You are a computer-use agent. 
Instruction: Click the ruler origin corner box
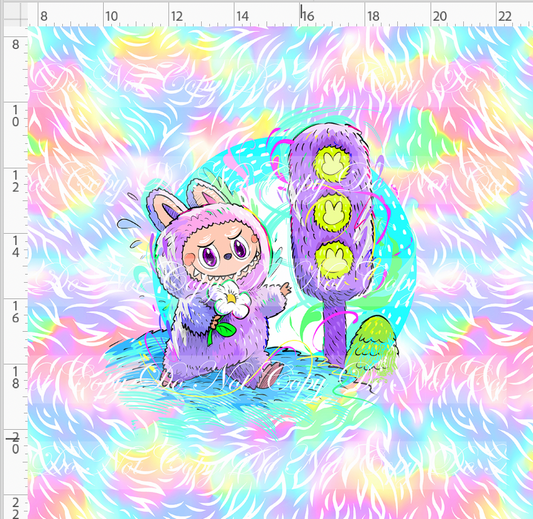(16, 14)
